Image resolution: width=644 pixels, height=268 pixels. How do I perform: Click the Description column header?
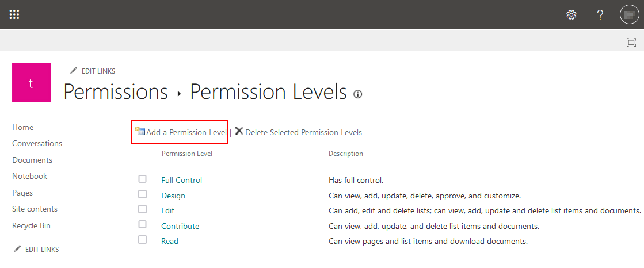point(346,154)
